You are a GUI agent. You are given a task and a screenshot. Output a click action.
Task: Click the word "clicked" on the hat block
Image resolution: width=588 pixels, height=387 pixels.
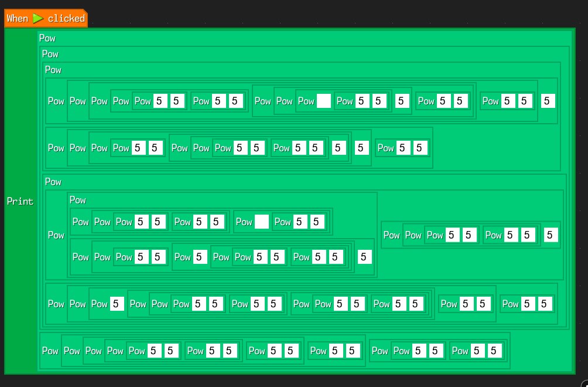tap(66, 18)
